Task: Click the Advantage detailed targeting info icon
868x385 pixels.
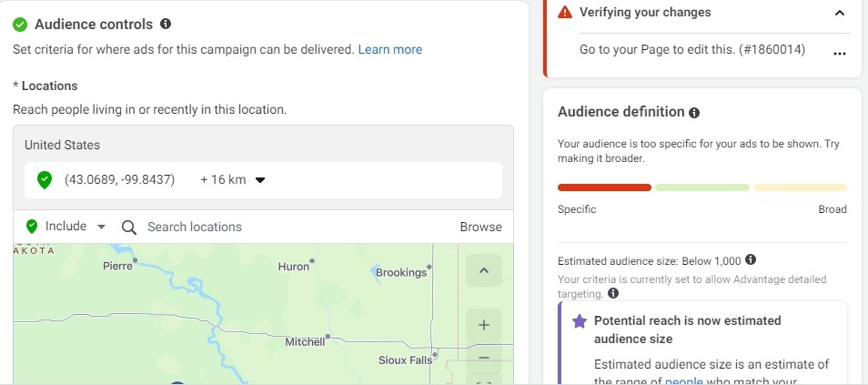Action: 613,294
